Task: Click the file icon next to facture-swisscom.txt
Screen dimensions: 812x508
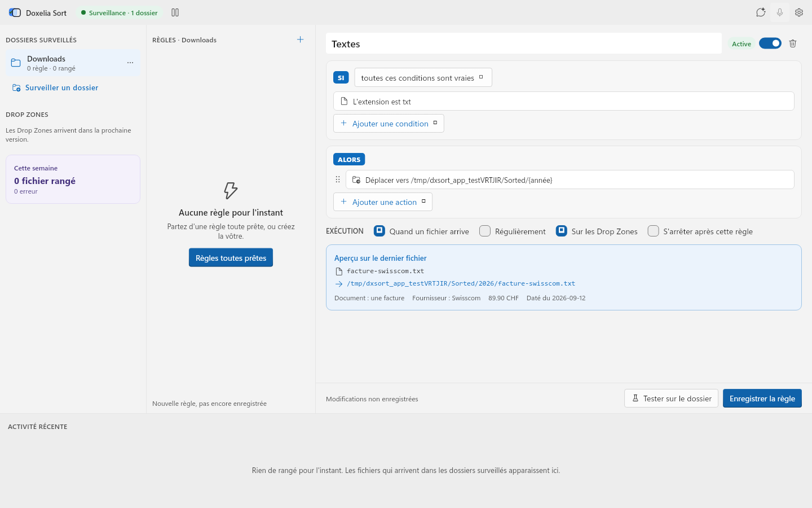Action: point(339,271)
